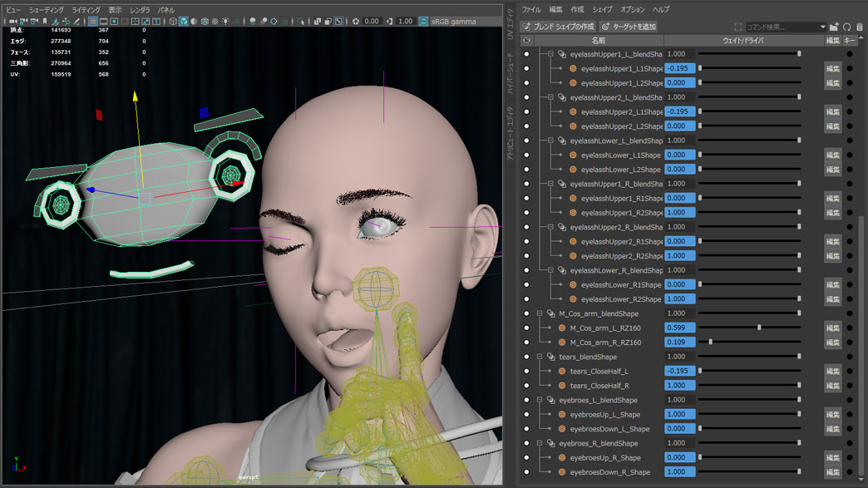Click the tears_CloseHalf_L target icon
Image resolution: width=868 pixels, height=488 pixels.
562,372
